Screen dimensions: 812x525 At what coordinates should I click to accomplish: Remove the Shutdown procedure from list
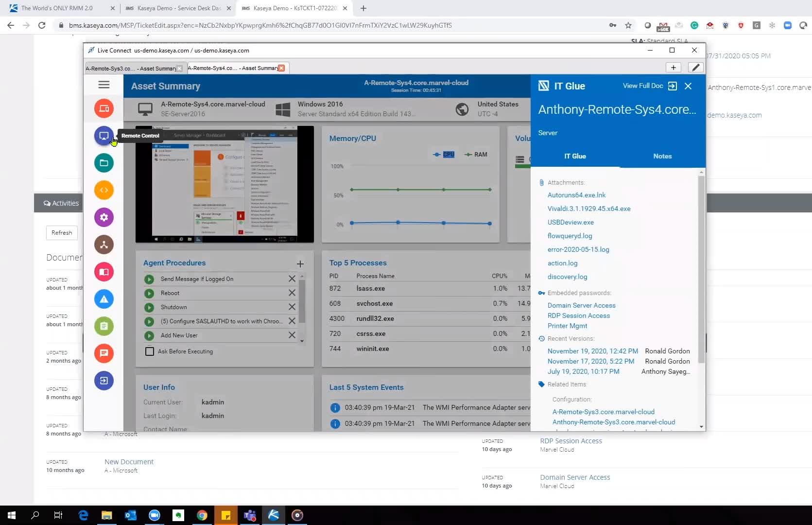(292, 307)
